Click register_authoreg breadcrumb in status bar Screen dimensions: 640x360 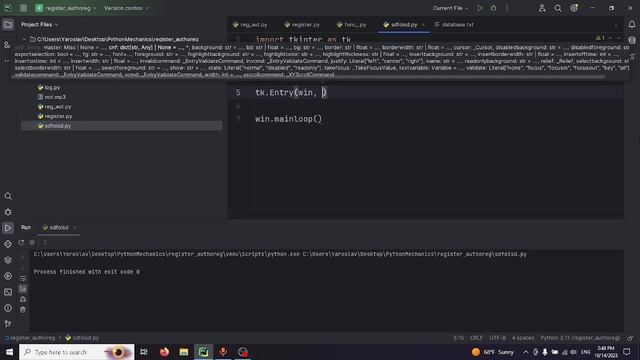pos(32,338)
